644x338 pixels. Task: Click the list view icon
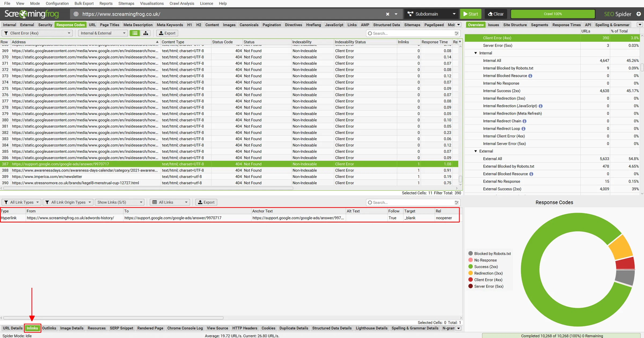[135, 33]
